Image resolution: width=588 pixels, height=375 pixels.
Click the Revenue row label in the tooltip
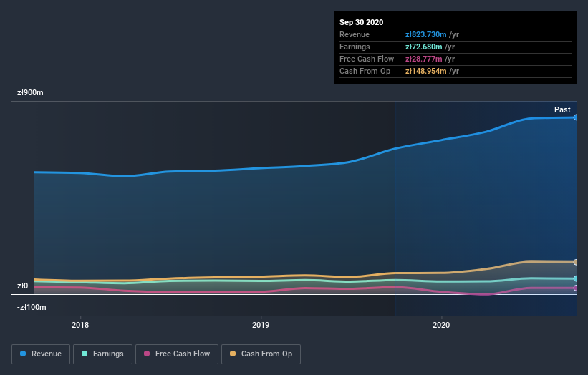(x=355, y=34)
